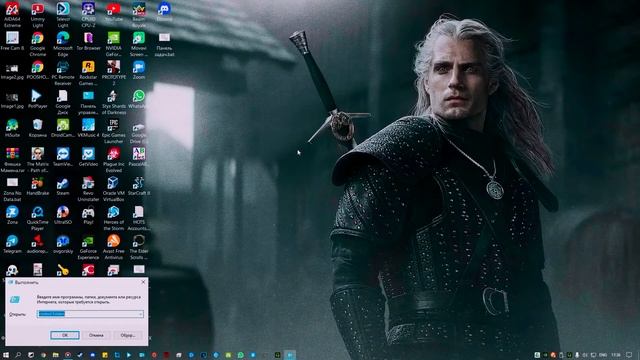Screen dimensions: 640x360
Task: Click Отмена in the Run dialog
Action: point(96,335)
